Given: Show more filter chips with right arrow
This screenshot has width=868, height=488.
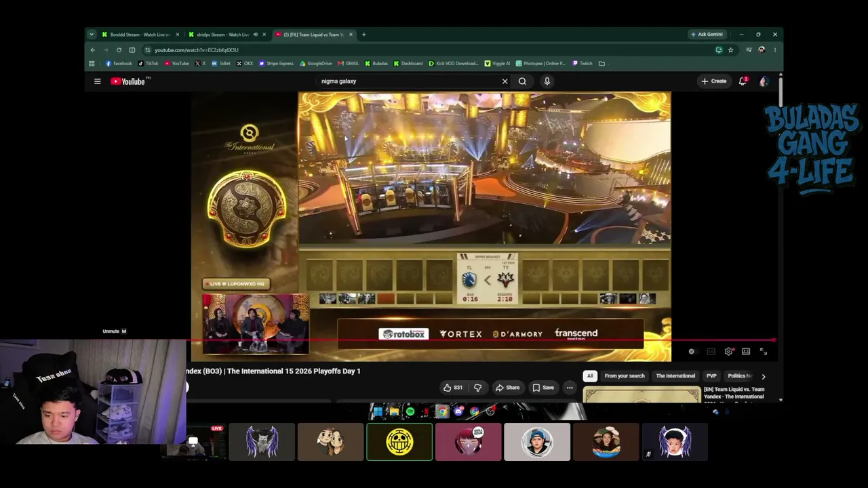Looking at the screenshot, I should [764, 376].
